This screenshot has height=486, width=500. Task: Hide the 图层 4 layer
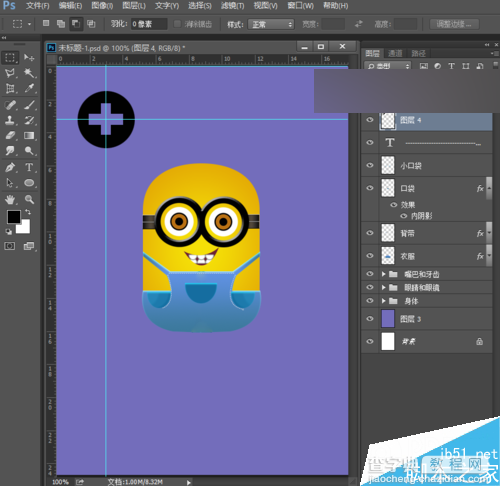point(370,120)
